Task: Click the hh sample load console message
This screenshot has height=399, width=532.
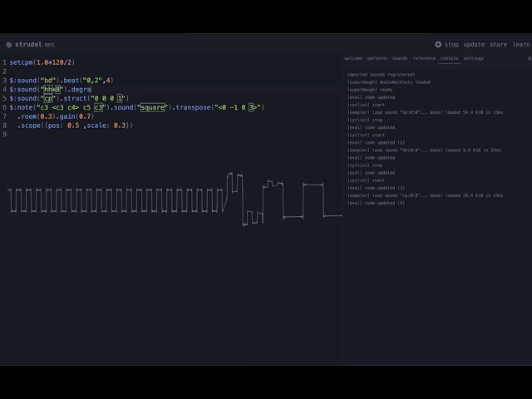Action: [424, 150]
